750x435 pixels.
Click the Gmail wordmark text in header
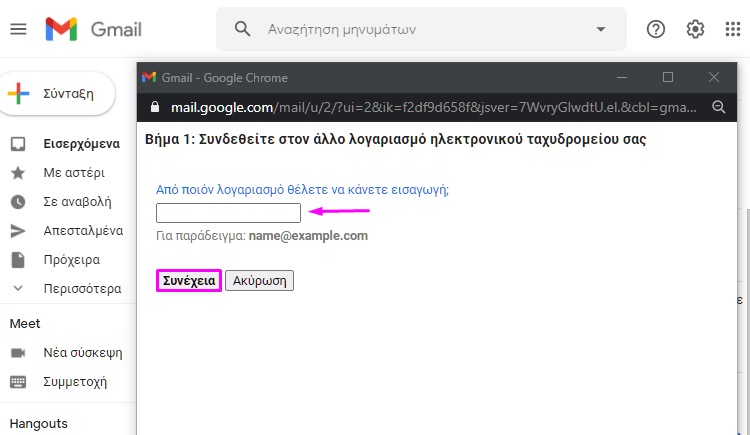[116, 30]
